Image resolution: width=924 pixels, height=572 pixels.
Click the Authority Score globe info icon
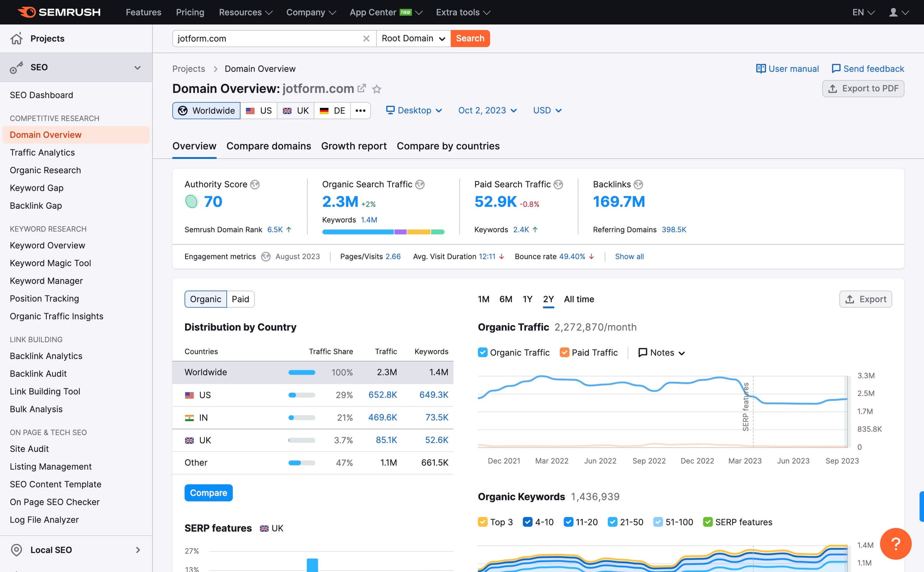(x=255, y=185)
